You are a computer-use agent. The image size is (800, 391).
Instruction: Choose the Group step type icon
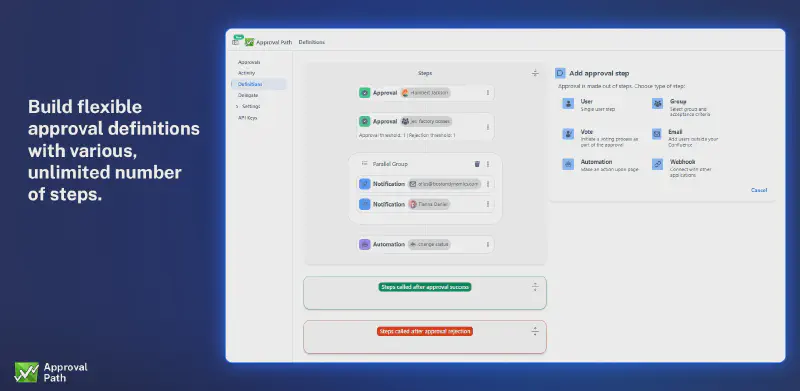coord(657,104)
